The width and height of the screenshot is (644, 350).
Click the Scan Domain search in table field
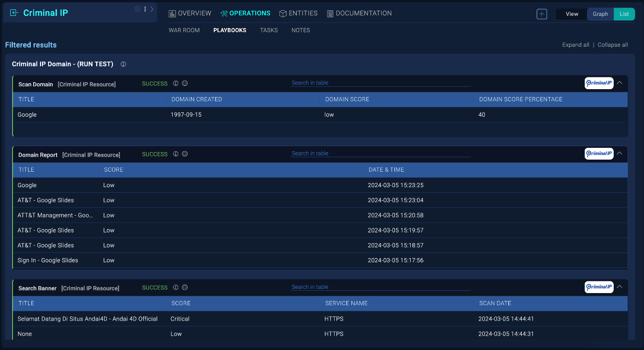pyautogui.click(x=381, y=83)
